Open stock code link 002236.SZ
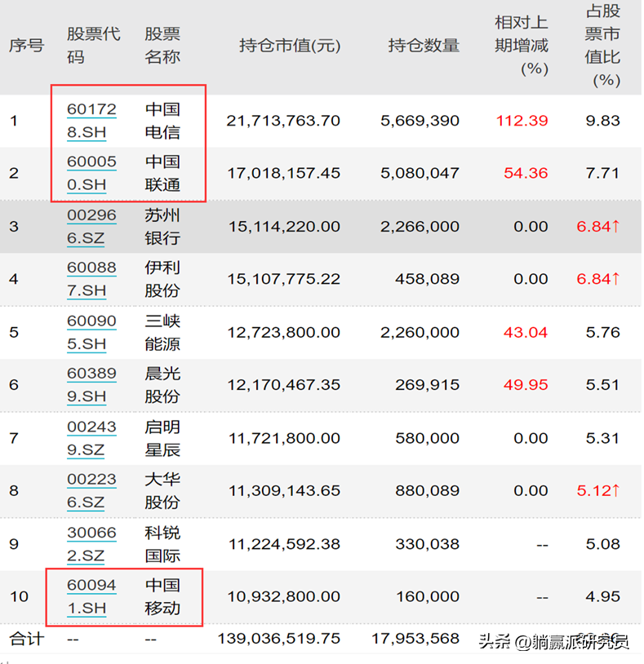The image size is (644, 664). click(91, 491)
